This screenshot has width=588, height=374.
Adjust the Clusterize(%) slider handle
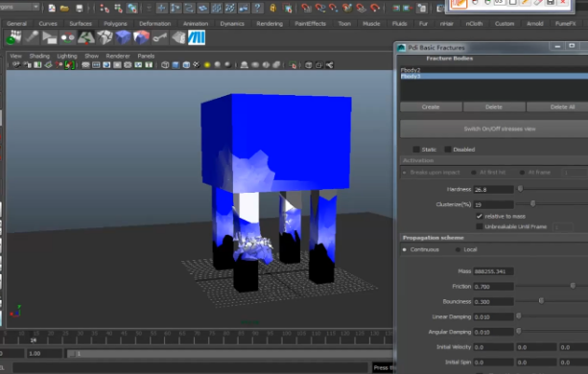tap(532, 204)
